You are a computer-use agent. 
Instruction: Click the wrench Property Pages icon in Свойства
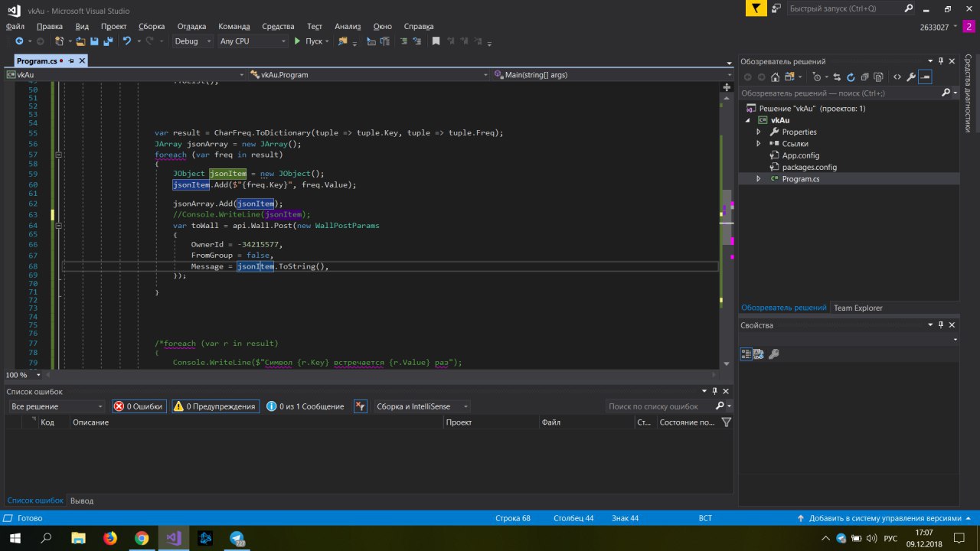point(774,354)
